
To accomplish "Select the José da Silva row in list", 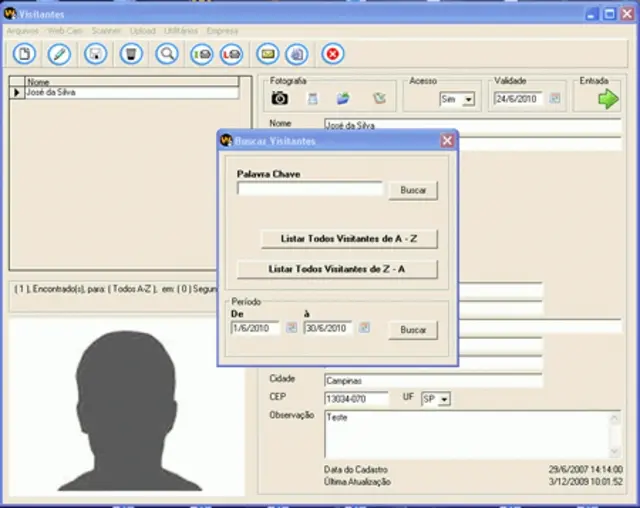I will point(124,93).
